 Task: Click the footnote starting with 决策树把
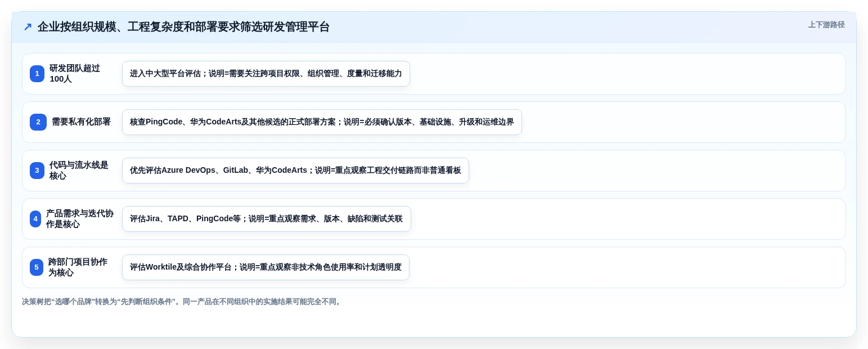point(182,302)
